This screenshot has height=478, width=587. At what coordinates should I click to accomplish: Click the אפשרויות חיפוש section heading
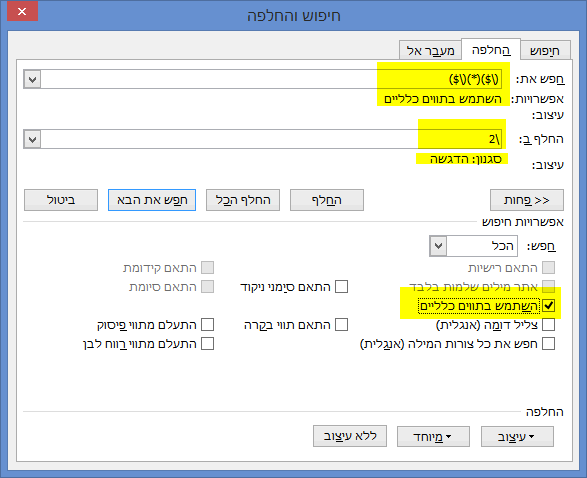tap(523, 222)
